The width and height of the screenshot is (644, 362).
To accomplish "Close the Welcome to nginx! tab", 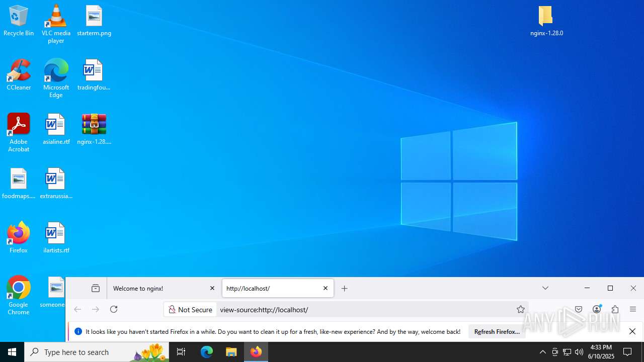I will [212, 289].
